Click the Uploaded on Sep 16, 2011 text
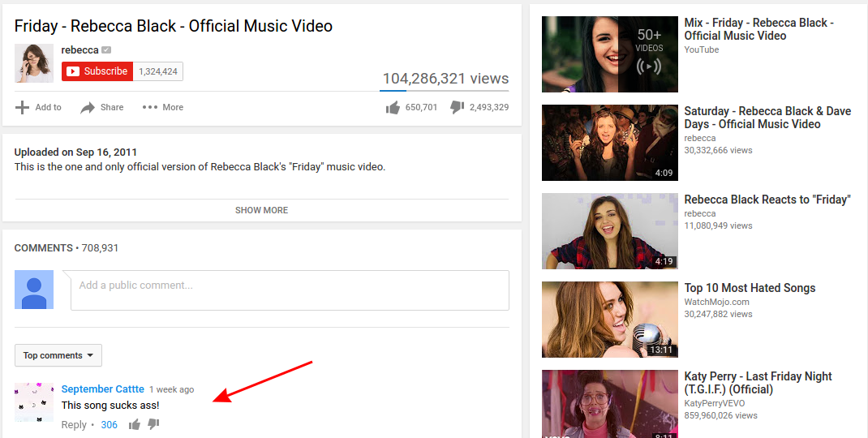The width and height of the screenshot is (868, 438). [x=75, y=152]
